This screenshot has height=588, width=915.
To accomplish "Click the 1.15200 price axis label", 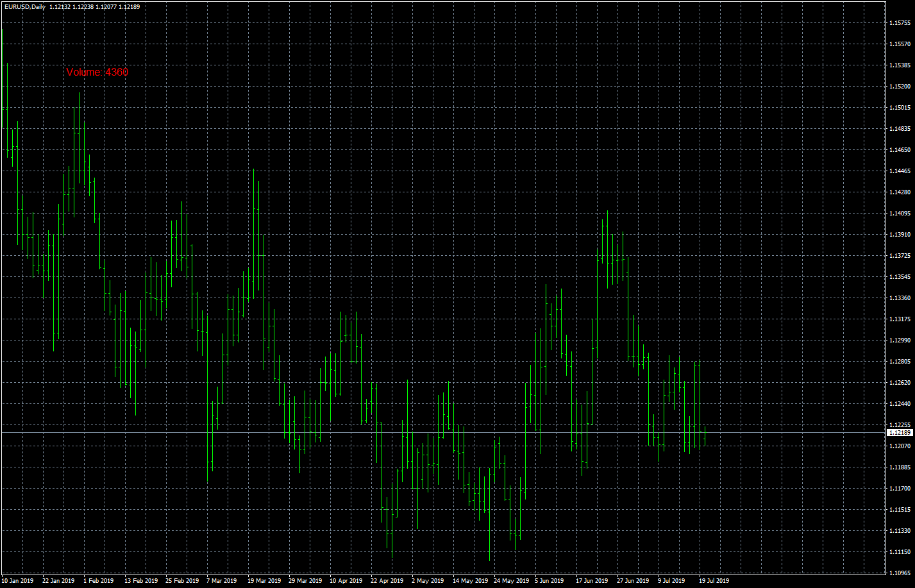I will coord(900,87).
